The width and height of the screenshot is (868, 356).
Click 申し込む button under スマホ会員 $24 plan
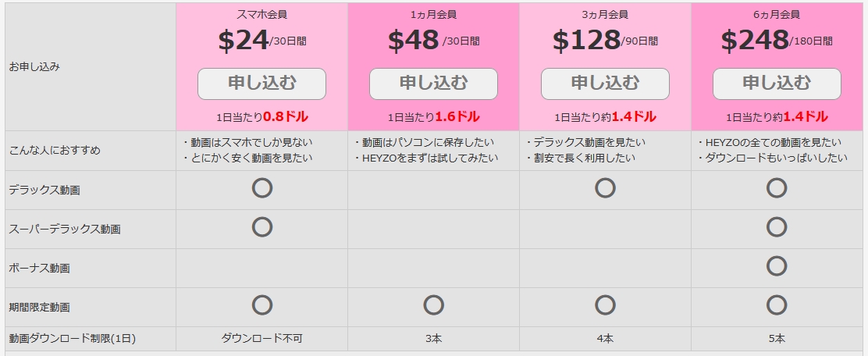(x=261, y=84)
